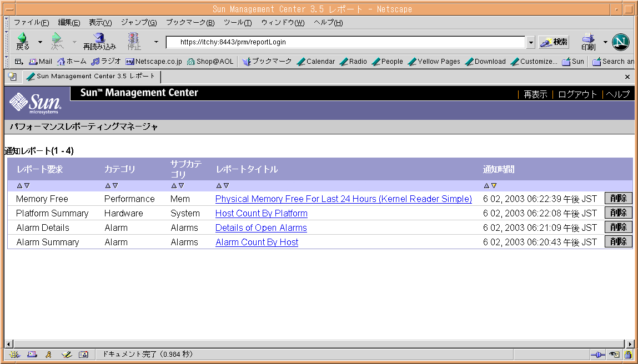Open the 編集(E) menu
The width and height of the screenshot is (638, 364).
tap(69, 22)
